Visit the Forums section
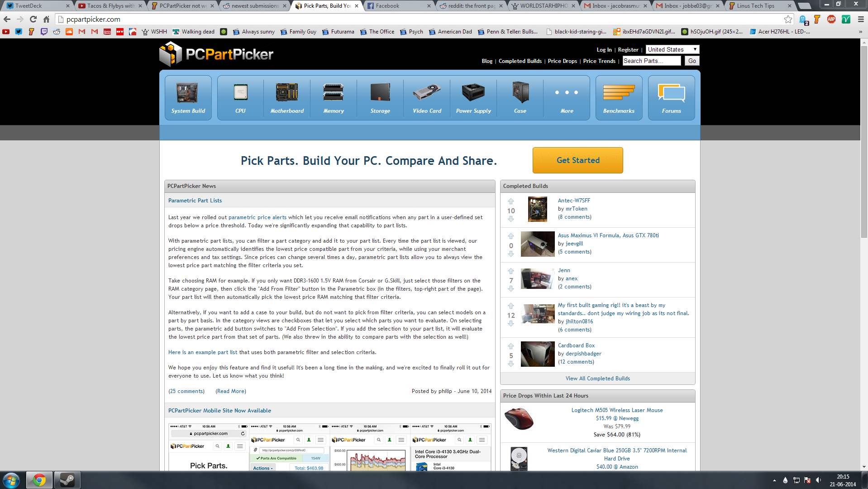This screenshot has height=489, width=868. pos(671,98)
